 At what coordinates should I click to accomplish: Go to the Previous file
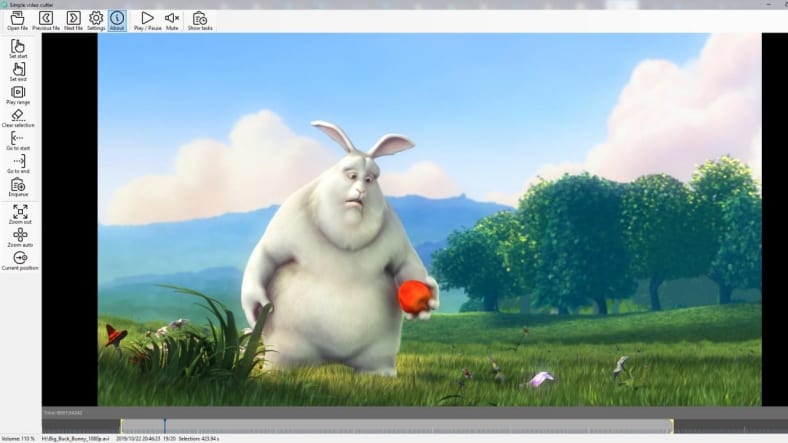(x=46, y=21)
